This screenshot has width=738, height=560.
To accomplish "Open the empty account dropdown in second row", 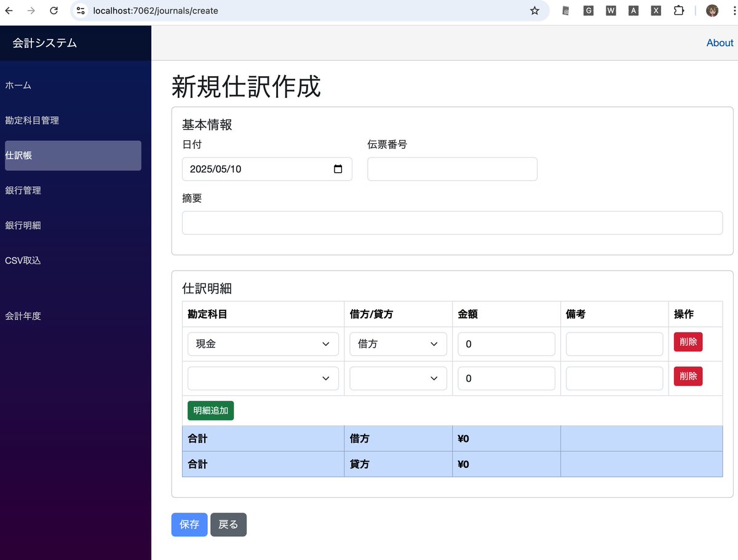I will tap(263, 379).
